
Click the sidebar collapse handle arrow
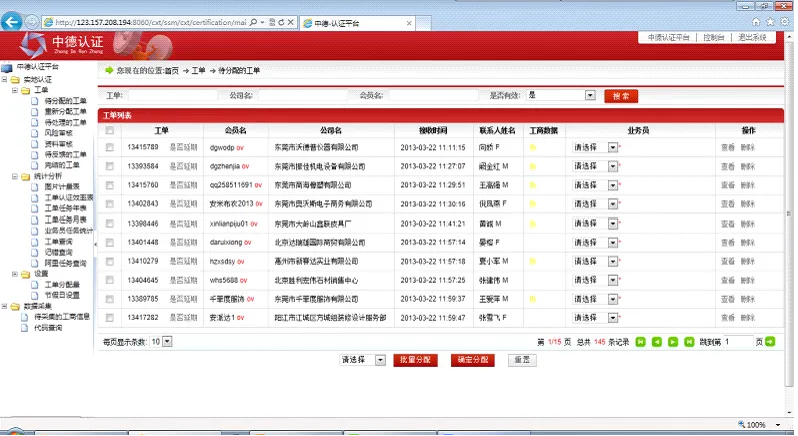pyautogui.click(x=96, y=245)
